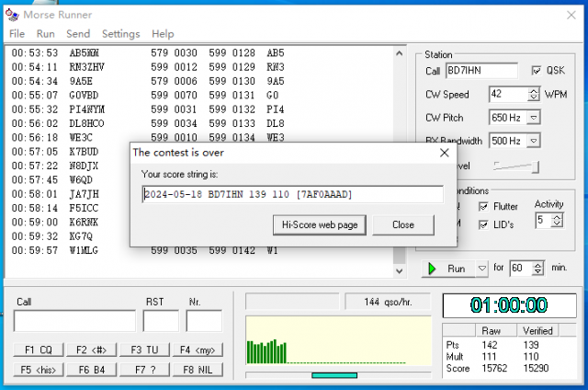This screenshot has height=390, width=588.
Task: Open the Settings menu
Action: (120, 34)
